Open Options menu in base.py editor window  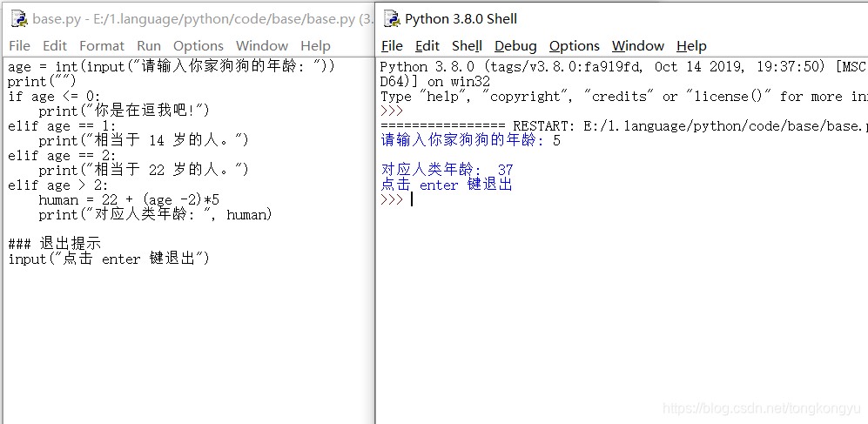[198, 46]
